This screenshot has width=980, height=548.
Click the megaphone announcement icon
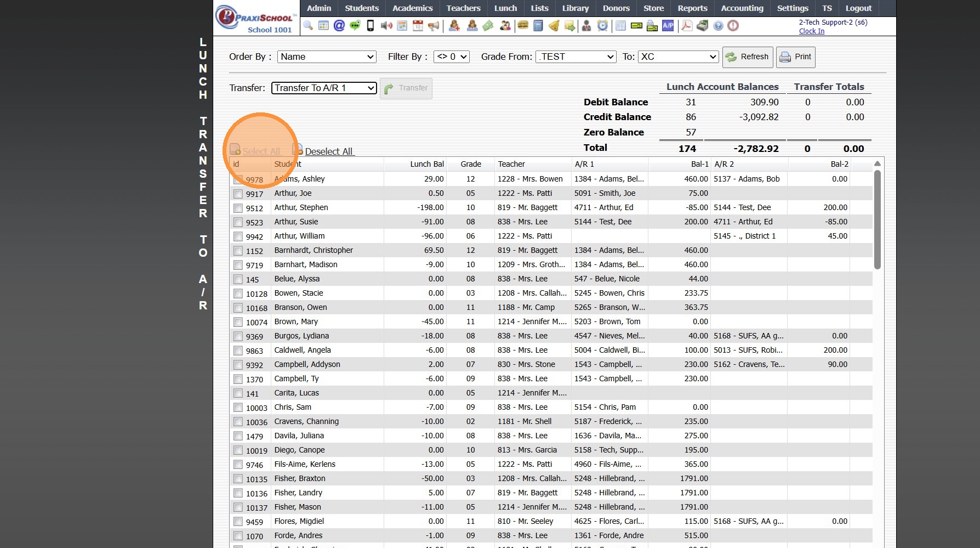(x=434, y=26)
